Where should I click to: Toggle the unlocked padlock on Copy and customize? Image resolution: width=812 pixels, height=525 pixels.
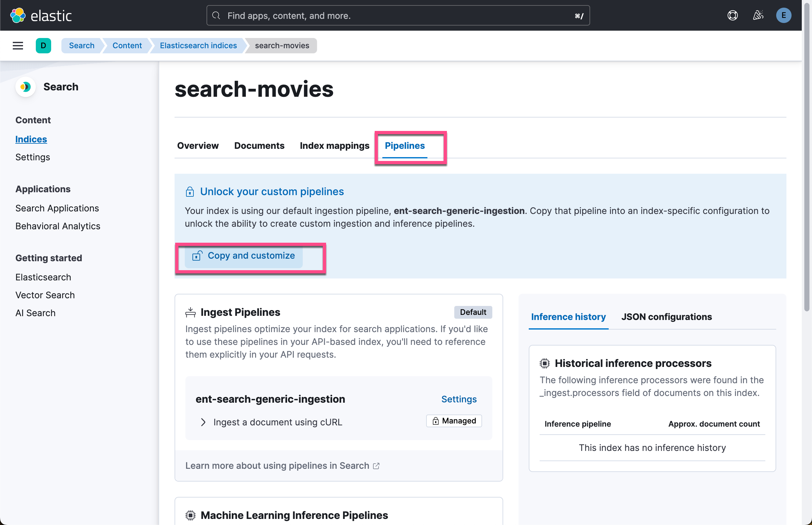tap(197, 256)
